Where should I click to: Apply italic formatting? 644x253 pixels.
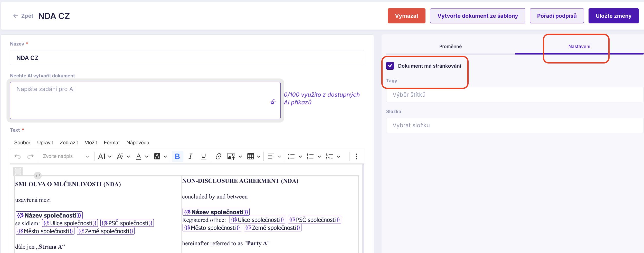[190, 156]
